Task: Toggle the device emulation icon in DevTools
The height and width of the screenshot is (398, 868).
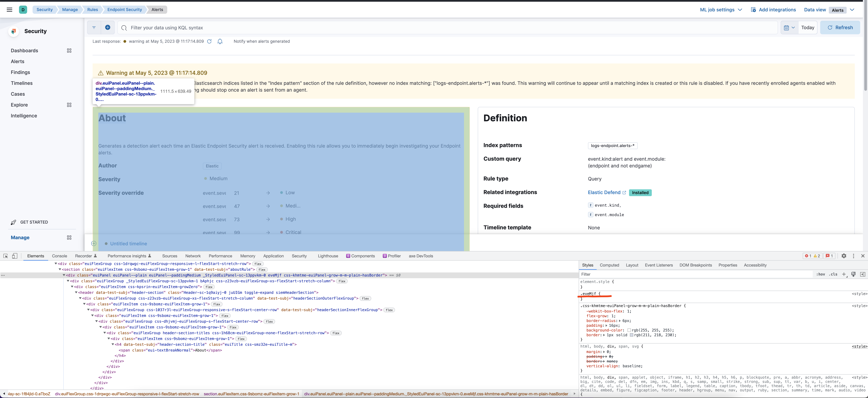Action: tap(14, 256)
